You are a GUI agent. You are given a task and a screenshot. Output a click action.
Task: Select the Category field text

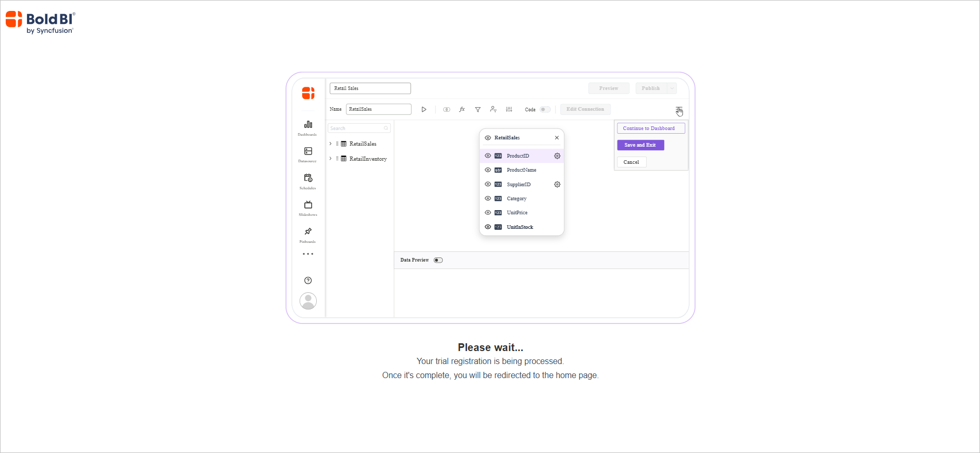tap(517, 199)
